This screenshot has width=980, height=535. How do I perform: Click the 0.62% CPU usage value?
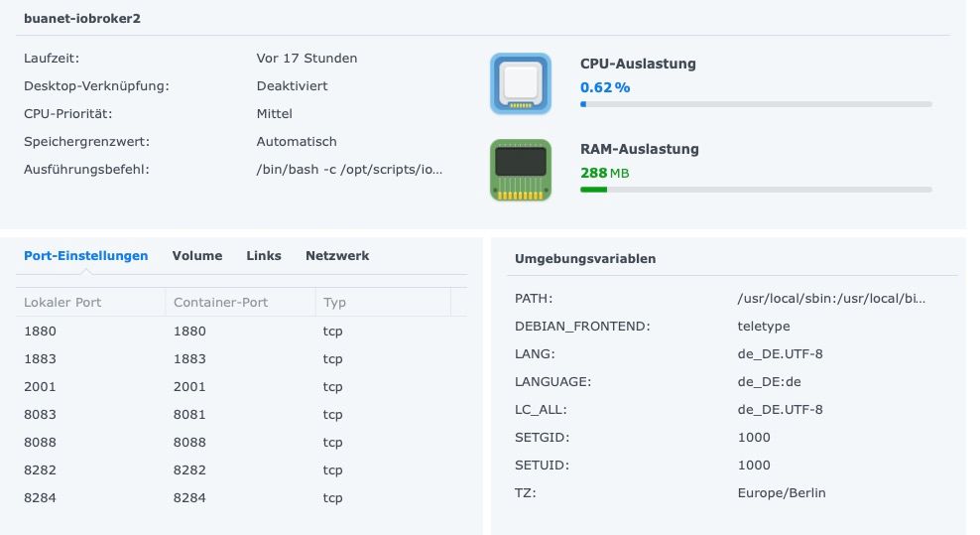(x=605, y=87)
